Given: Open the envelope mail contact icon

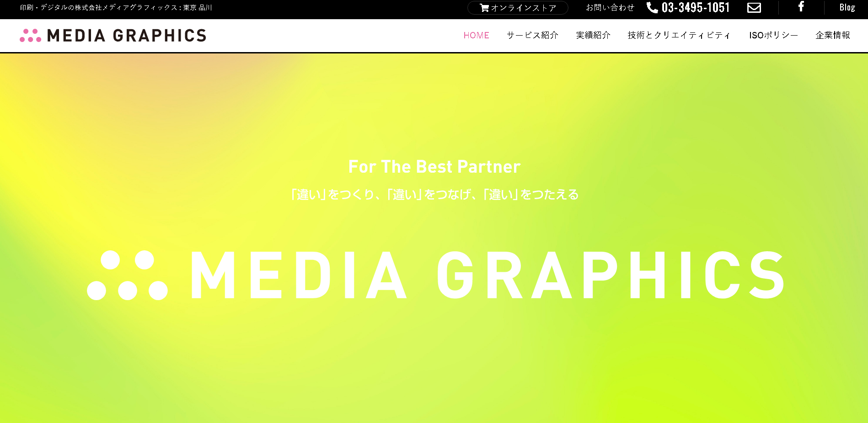Looking at the screenshot, I should [754, 8].
